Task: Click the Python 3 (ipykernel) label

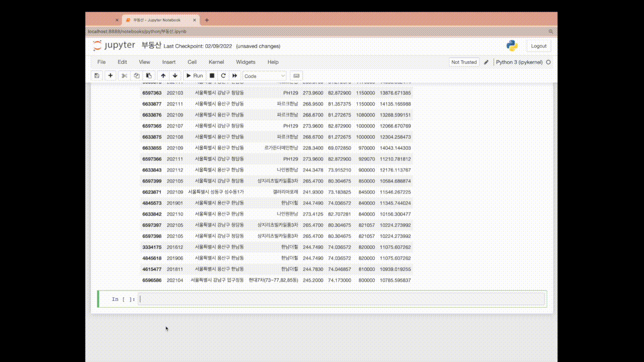Action: coord(519,62)
